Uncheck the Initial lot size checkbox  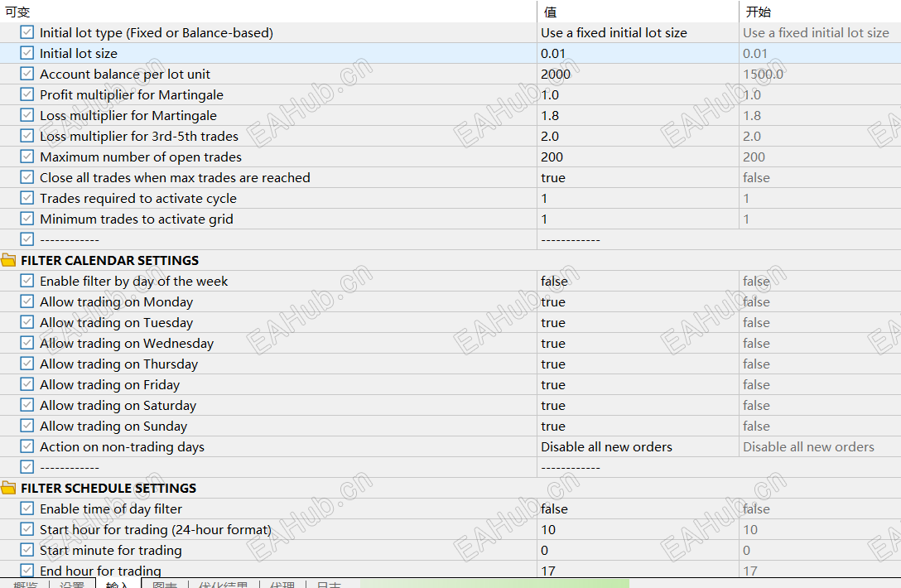[27, 53]
